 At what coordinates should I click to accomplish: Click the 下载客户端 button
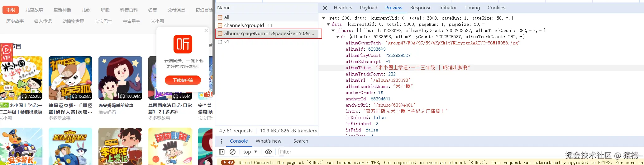(x=183, y=80)
